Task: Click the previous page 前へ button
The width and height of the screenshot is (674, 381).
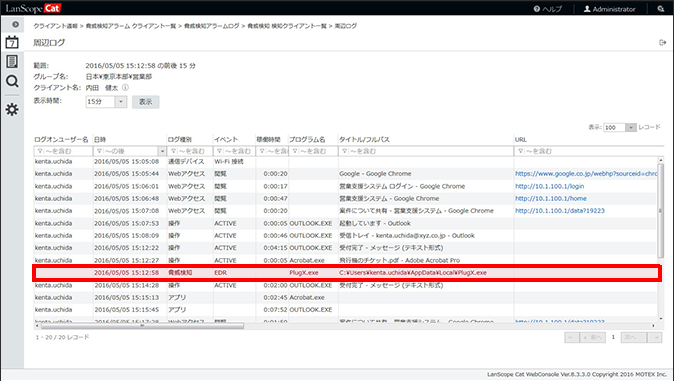Action: tap(592, 338)
